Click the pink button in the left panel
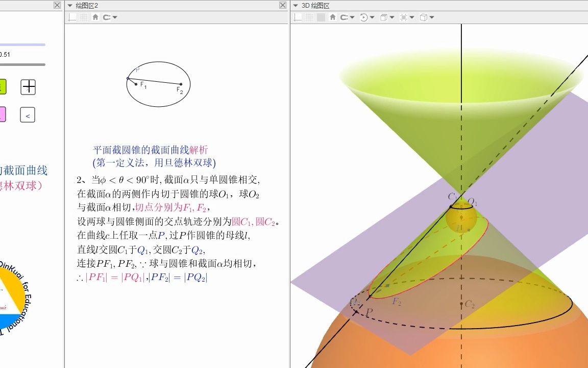Viewport: 588px width, 368px height. [3, 114]
